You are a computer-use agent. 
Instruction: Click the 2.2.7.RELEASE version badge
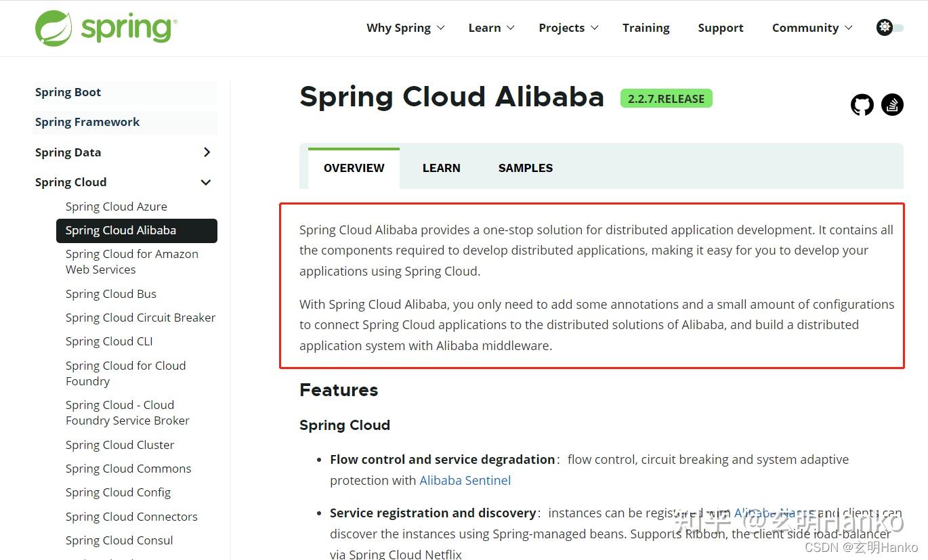click(666, 99)
